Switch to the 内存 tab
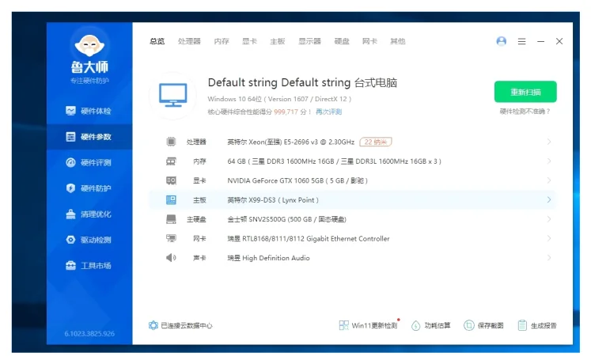The width and height of the screenshot is (591, 364). pos(222,41)
